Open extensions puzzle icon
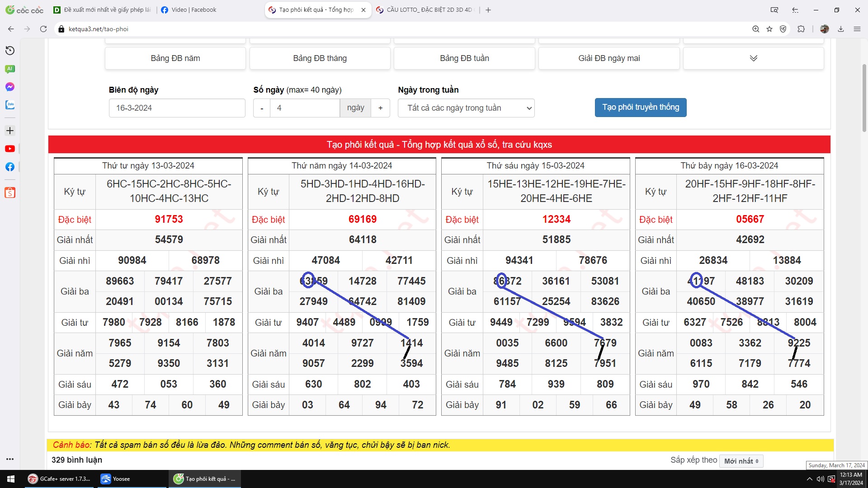 point(801,29)
